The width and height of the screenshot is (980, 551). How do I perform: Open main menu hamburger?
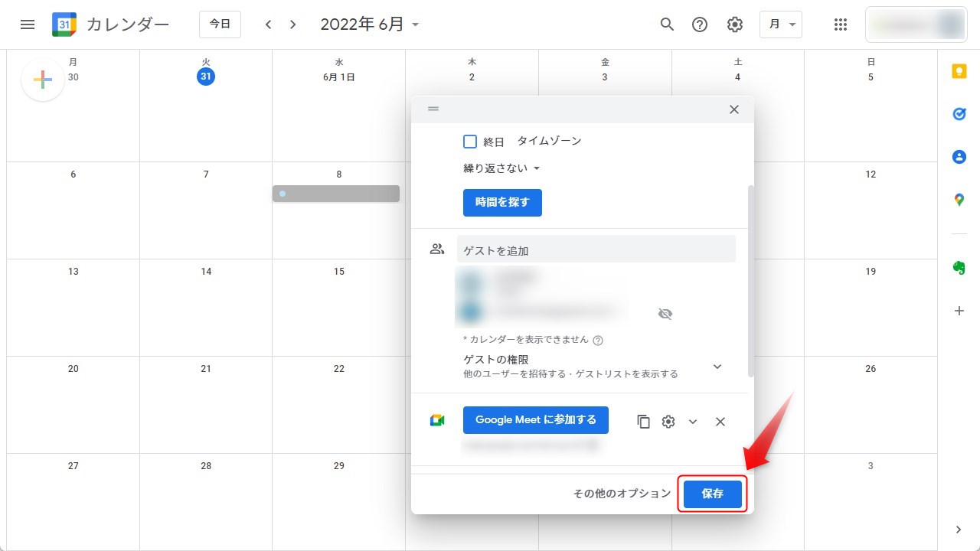[x=28, y=24]
